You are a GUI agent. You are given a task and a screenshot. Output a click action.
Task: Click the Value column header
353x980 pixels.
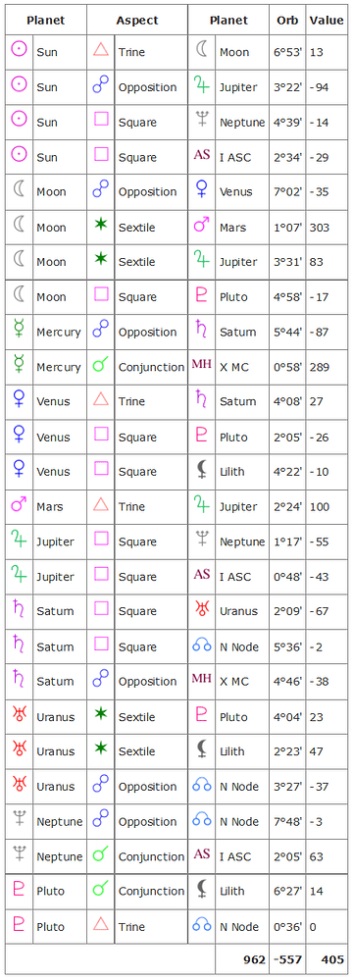[327, 20]
